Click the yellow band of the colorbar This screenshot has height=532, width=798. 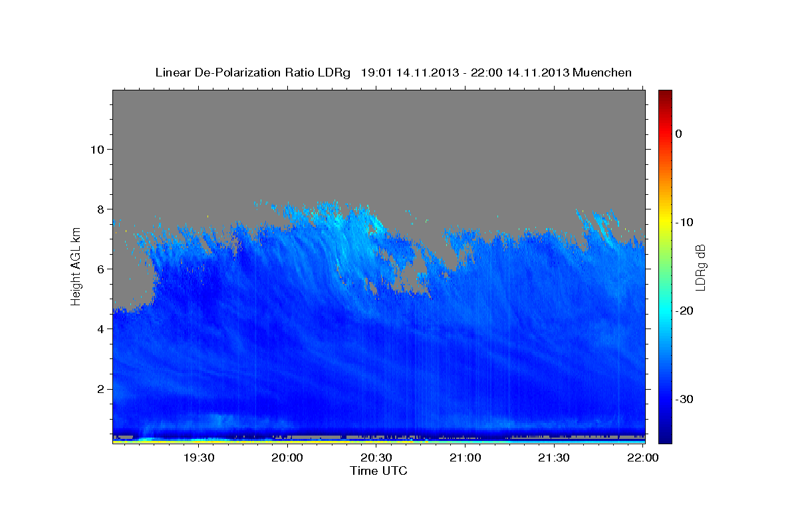pyautogui.click(x=665, y=219)
